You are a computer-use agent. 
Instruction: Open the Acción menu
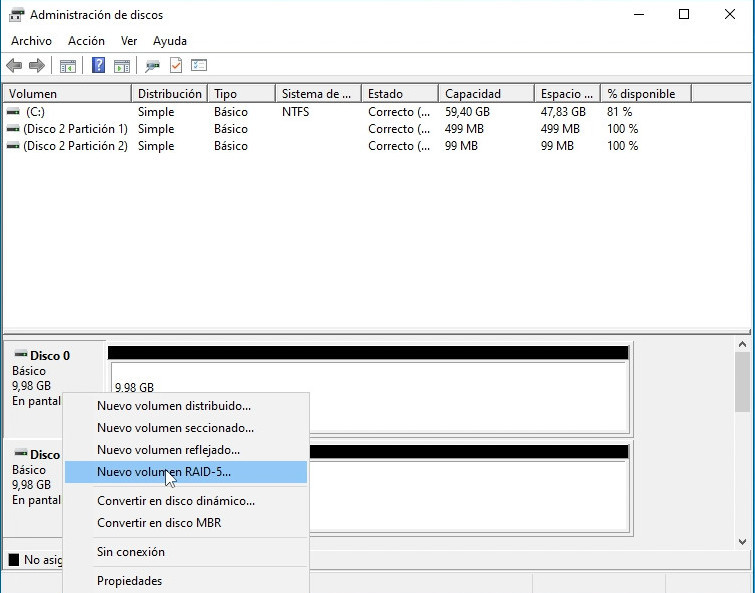coord(86,41)
